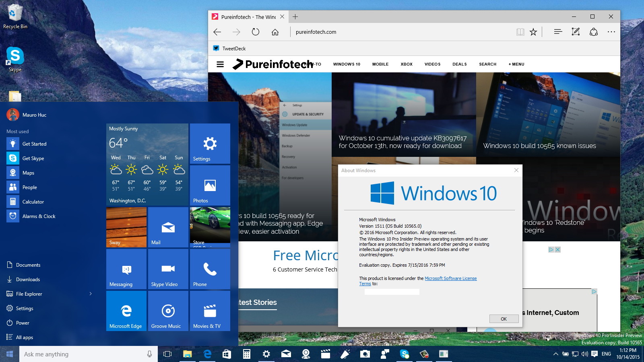Image resolution: width=644 pixels, height=362 pixels.
Task: Open Photos tile in Start menu
Action: [210, 185]
